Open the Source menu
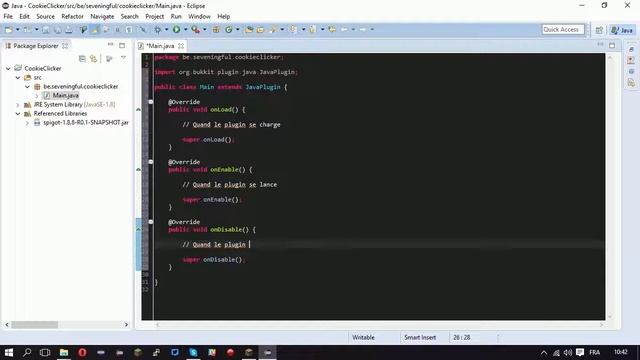 tap(45, 16)
